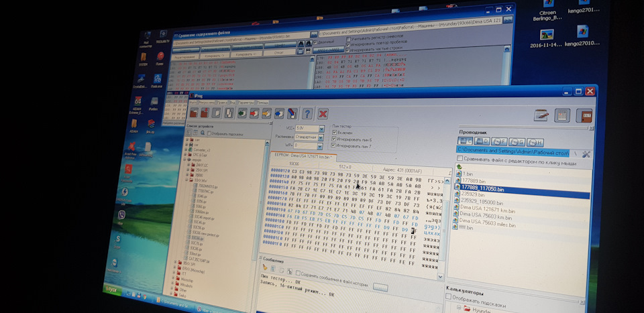Click Откат button in compare window
Screen dimensions: 644x313
click(x=279, y=52)
